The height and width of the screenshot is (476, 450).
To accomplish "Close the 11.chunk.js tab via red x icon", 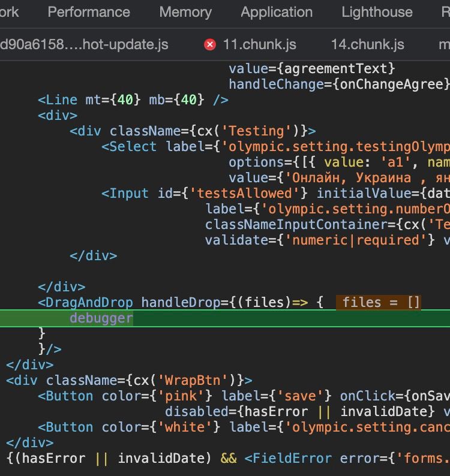I will point(209,44).
